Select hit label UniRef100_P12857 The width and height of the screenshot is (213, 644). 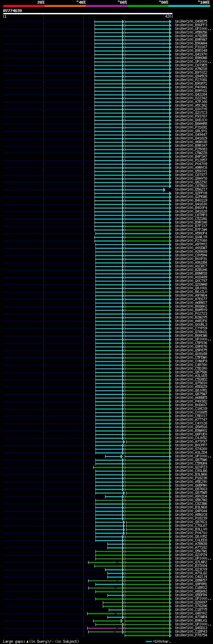coord(191,160)
